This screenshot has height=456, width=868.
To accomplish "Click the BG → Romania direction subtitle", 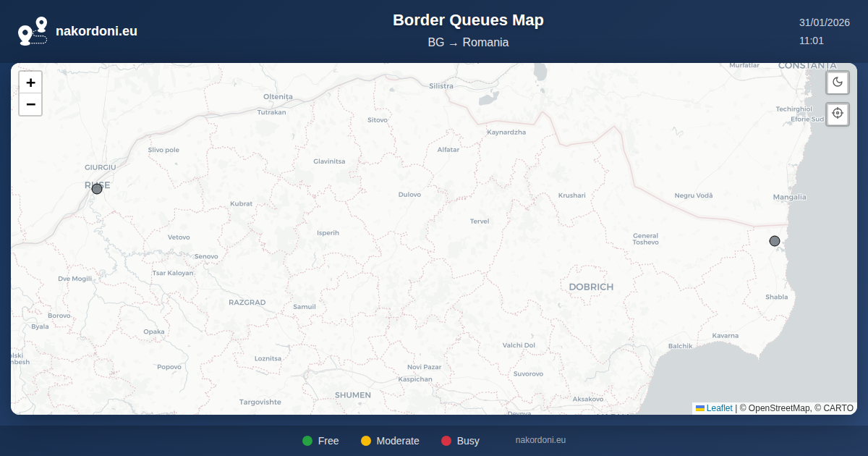I will point(468,43).
